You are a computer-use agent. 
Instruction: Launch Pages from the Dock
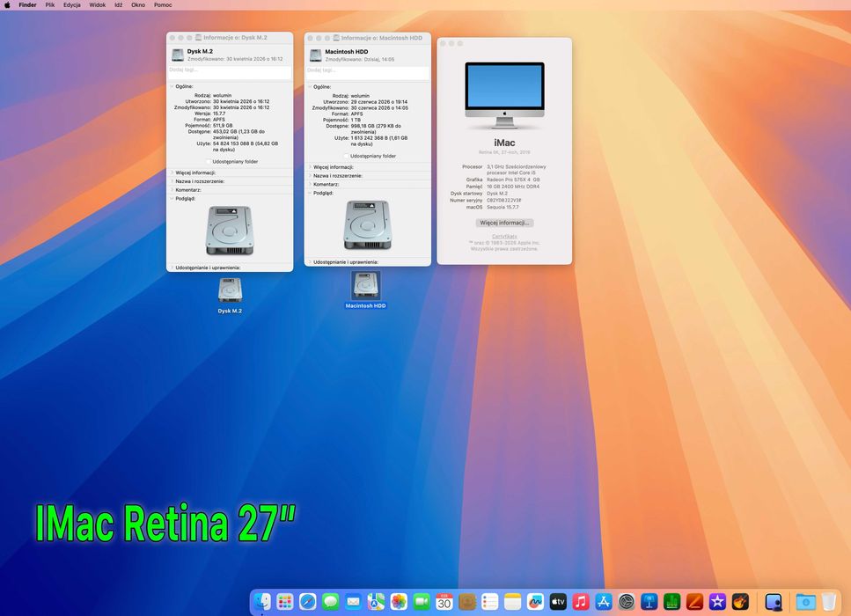point(694,601)
